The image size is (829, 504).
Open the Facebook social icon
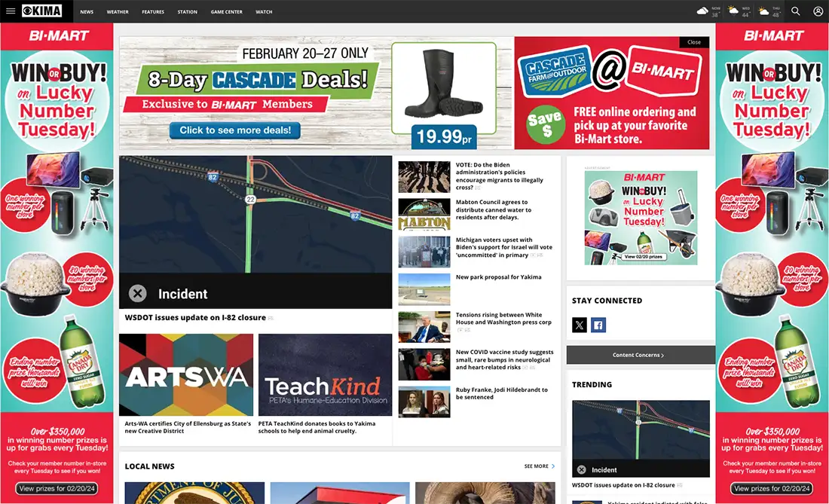[598, 325]
